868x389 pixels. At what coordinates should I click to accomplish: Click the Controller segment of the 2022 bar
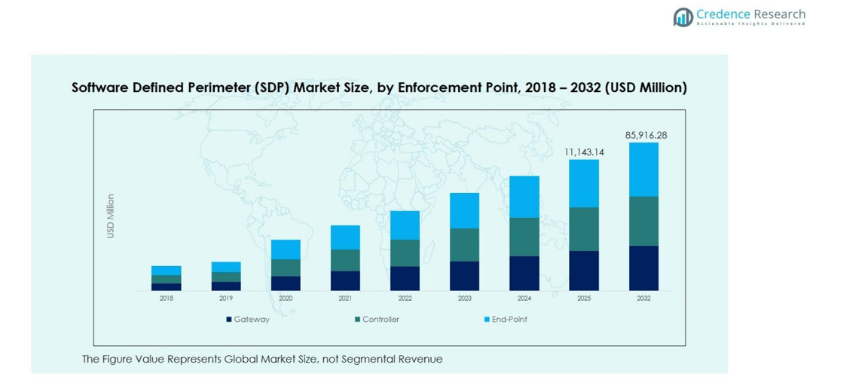pos(405,253)
